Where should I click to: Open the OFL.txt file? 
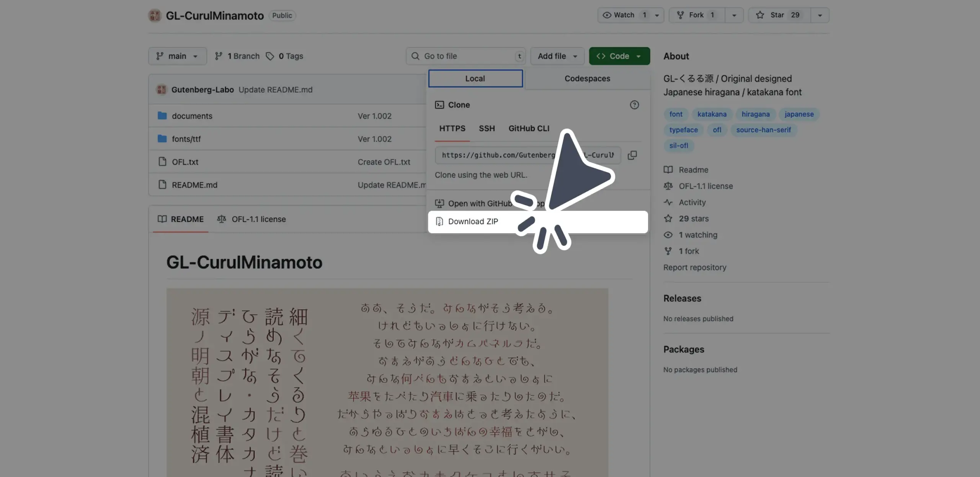click(185, 162)
